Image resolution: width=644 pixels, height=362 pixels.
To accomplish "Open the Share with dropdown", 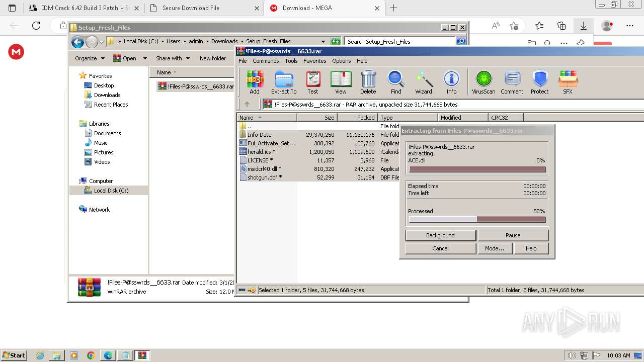I will [173, 58].
